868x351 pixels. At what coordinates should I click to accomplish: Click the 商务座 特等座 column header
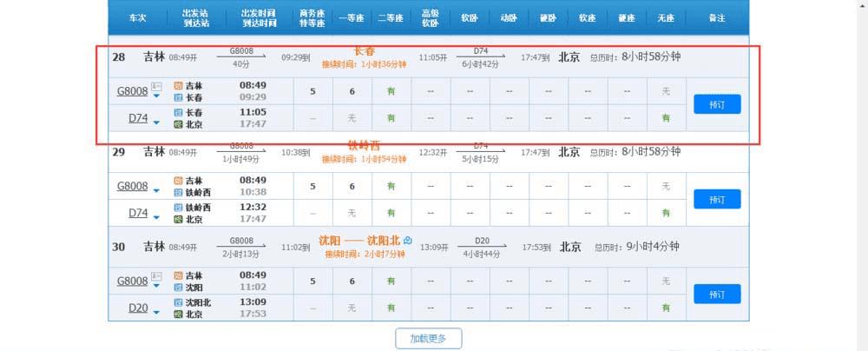coord(312,18)
